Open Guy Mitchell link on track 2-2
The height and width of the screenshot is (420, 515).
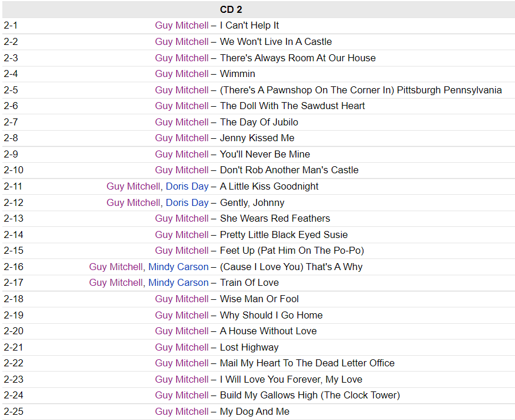click(181, 41)
